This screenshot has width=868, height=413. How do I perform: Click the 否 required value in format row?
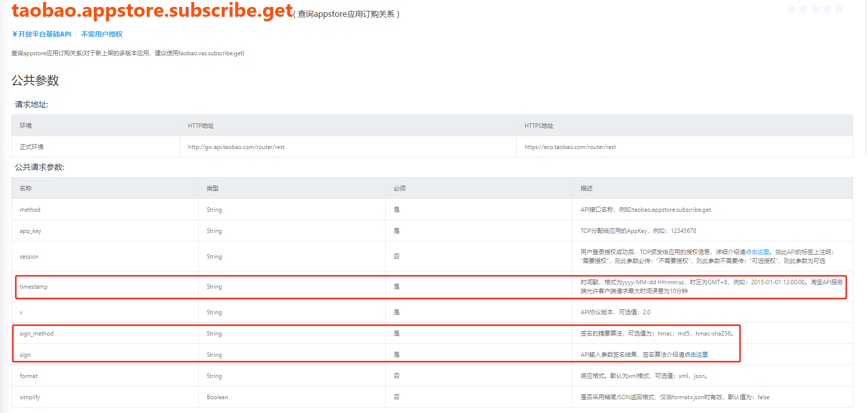coord(397,375)
